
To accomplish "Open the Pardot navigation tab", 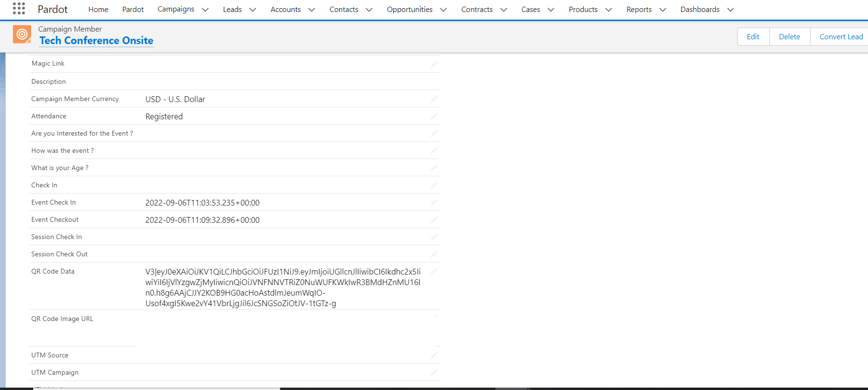I will (133, 10).
